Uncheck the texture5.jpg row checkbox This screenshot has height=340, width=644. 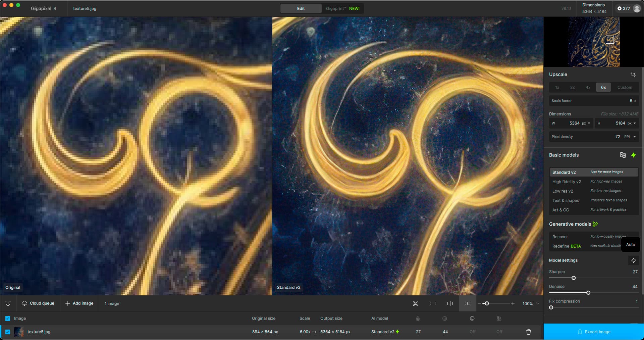pyautogui.click(x=8, y=332)
